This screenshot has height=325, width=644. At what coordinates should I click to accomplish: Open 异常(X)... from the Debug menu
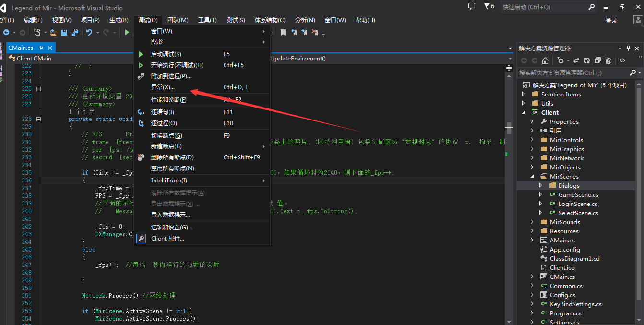pos(202,87)
